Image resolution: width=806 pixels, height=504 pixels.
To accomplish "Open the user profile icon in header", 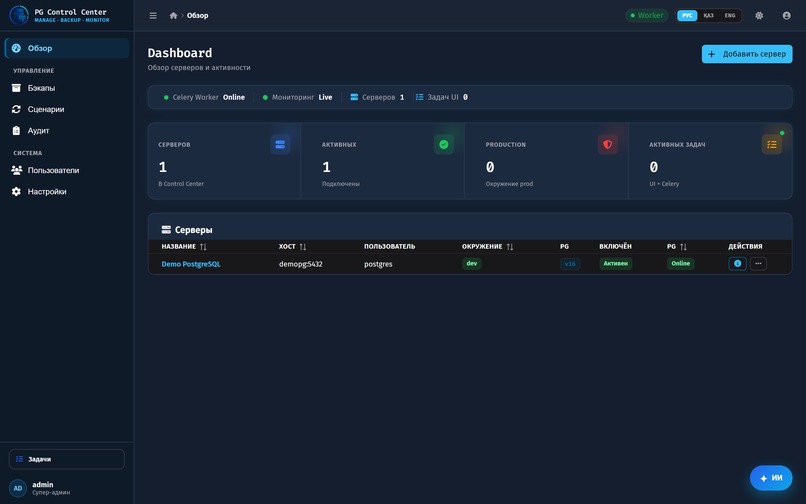I will click(786, 15).
